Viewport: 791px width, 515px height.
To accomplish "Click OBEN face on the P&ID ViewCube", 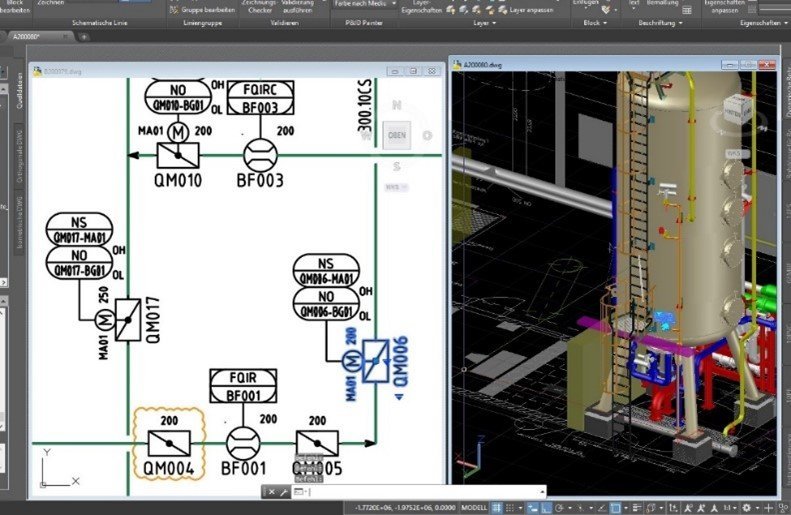I will [397, 135].
